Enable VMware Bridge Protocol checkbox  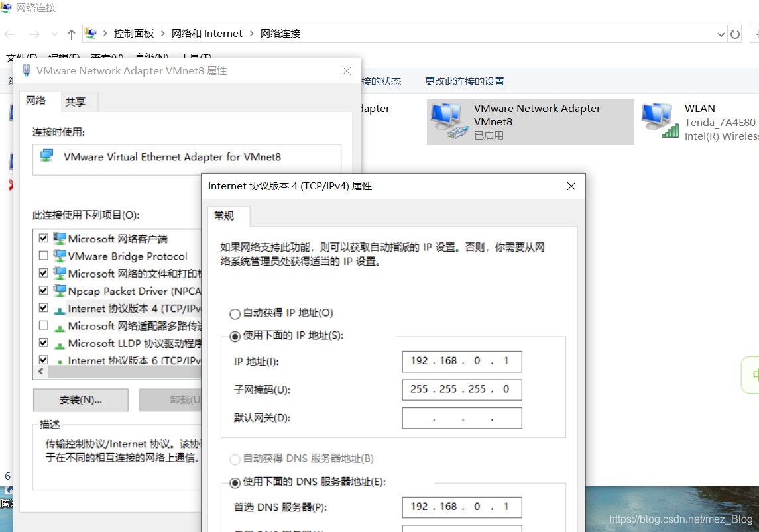44,255
